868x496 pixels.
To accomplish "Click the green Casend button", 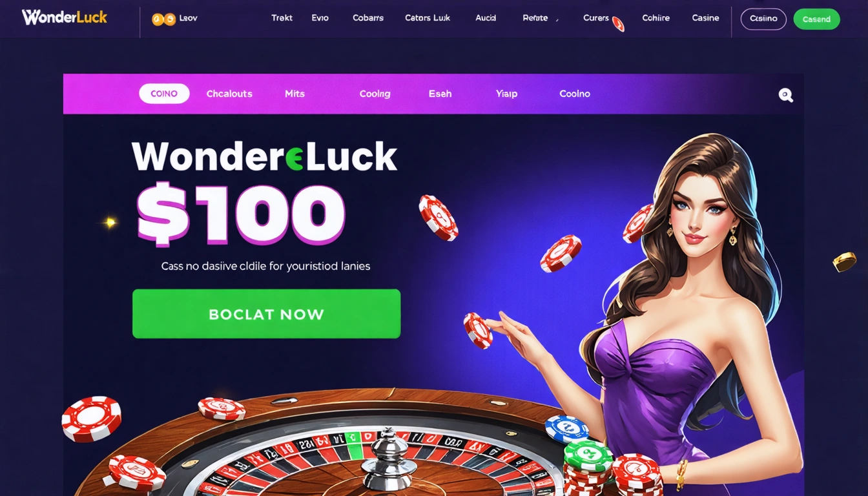I will pyautogui.click(x=816, y=19).
